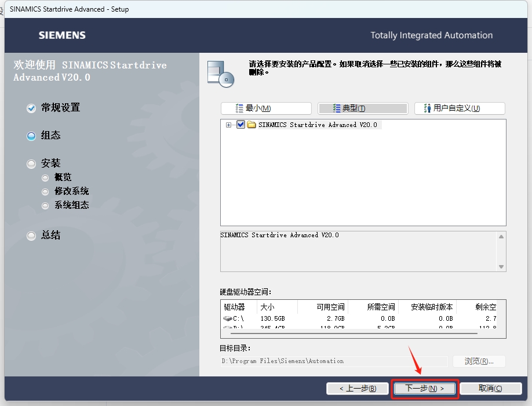Cancel the installation via 取消(C)

pos(490,389)
